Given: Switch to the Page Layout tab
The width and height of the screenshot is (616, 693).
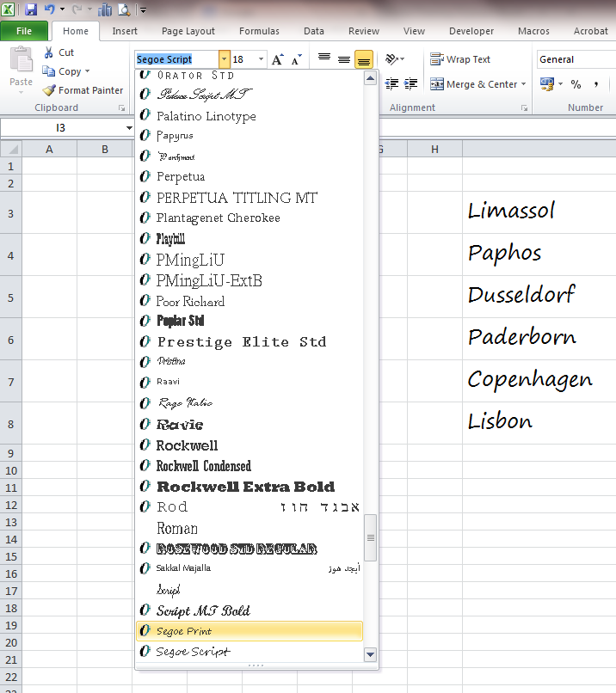Looking at the screenshot, I should click(x=188, y=31).
